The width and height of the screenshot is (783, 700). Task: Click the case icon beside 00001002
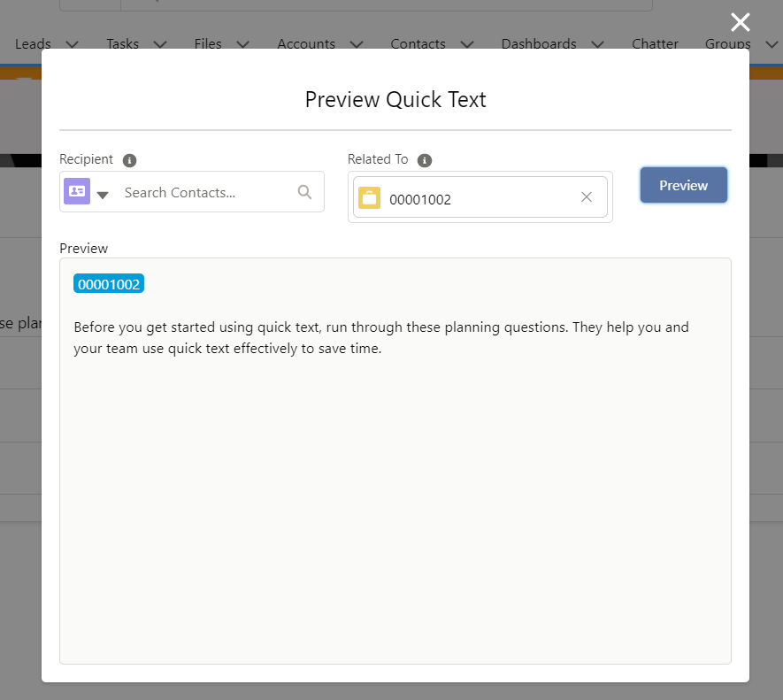pos(369,198)
